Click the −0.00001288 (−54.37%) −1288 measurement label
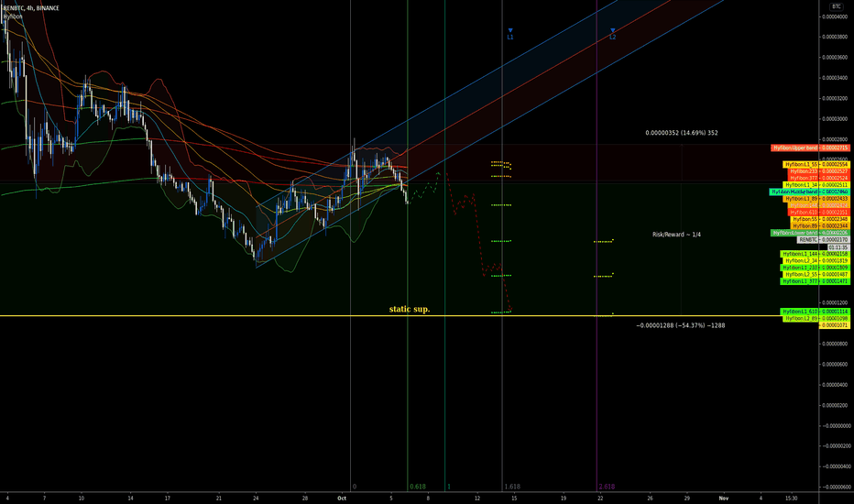The width and height of the screenshot is (854, 504). click(680, 325)
